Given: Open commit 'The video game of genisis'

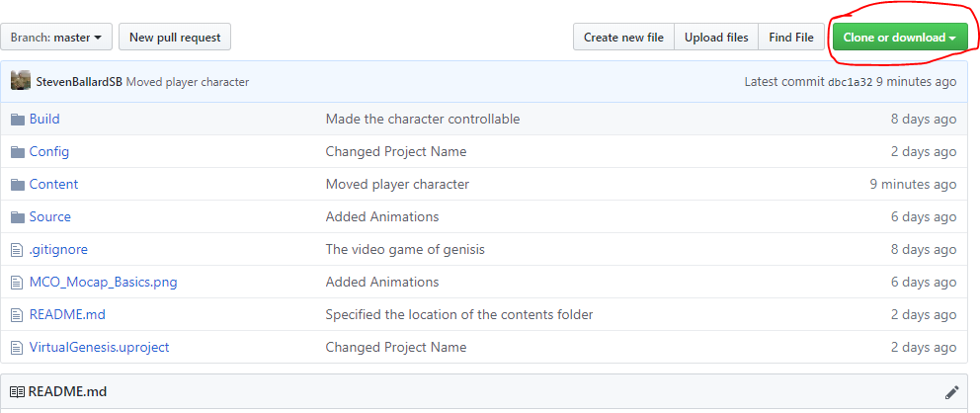Looking at the screenshot, I should pyautogui.click(x=405, y=249).
